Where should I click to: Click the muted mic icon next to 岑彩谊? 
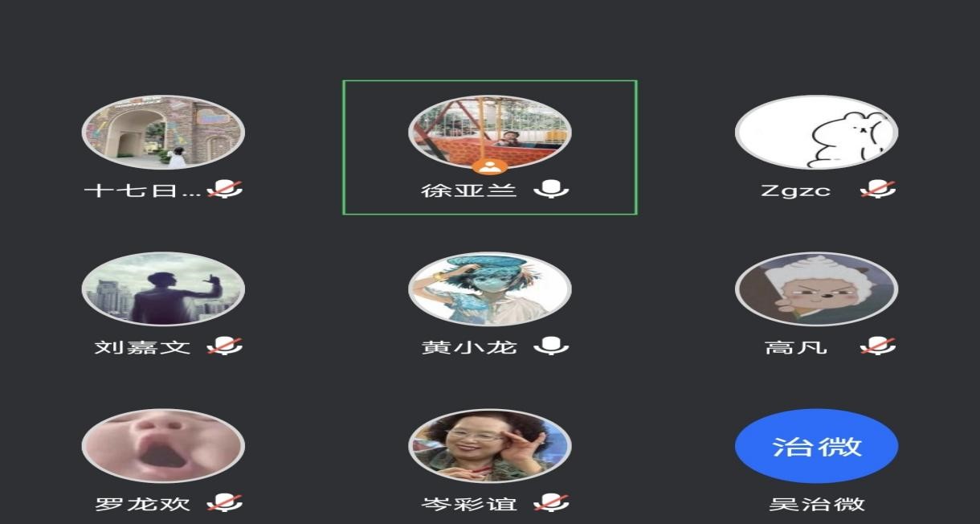(551, 504)
